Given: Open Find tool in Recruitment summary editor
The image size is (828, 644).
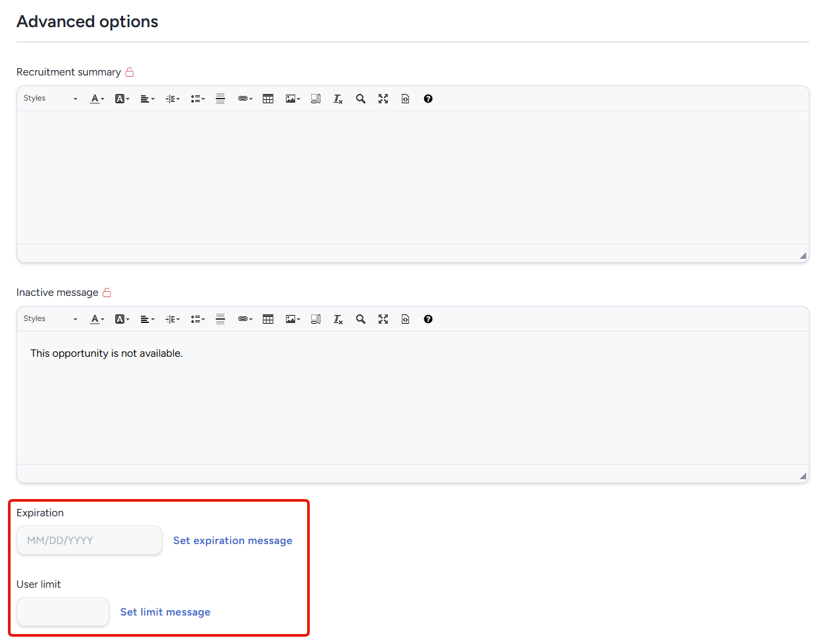Looking at the screenshot, I should pos(361,99).
